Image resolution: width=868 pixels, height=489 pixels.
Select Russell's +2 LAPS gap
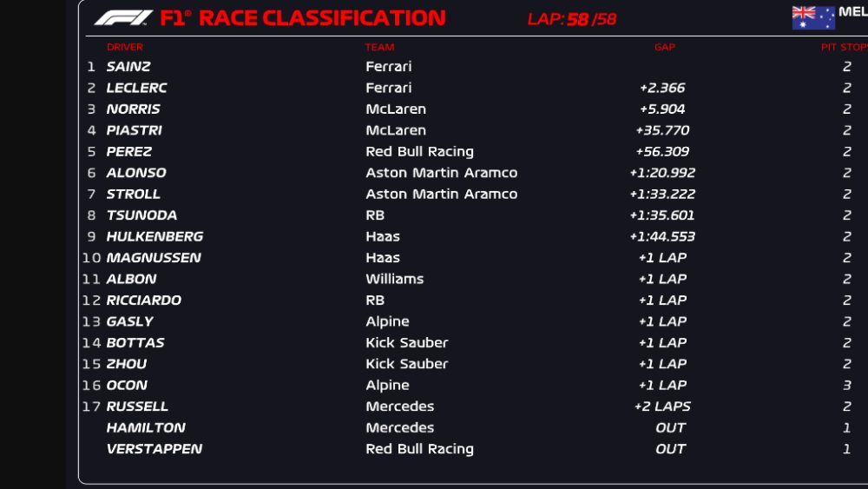coord(661,406)
